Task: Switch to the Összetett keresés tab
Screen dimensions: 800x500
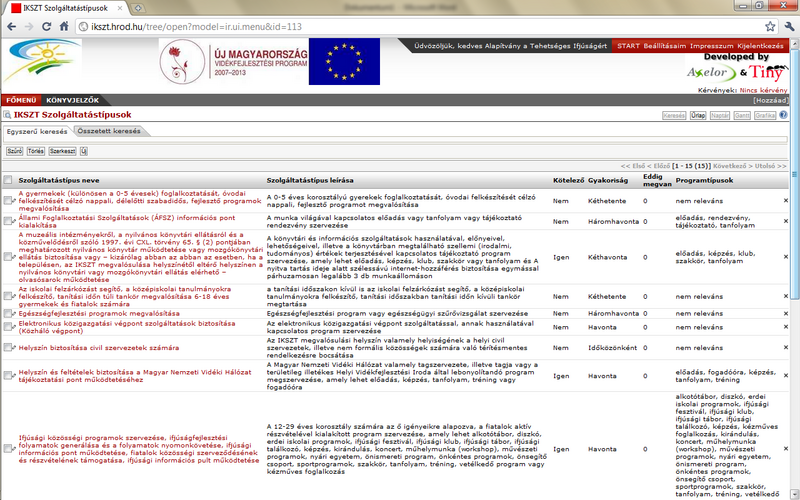Action: (109, 131)
